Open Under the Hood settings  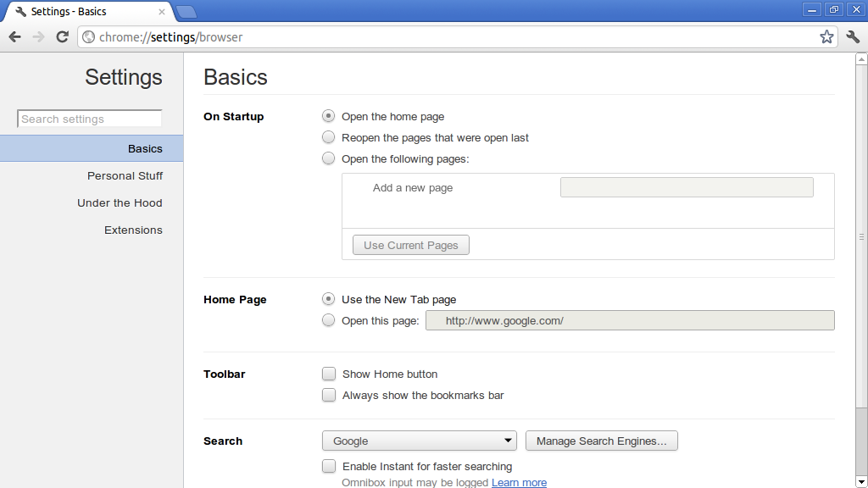pyautogui.click(x=120, y=202)
